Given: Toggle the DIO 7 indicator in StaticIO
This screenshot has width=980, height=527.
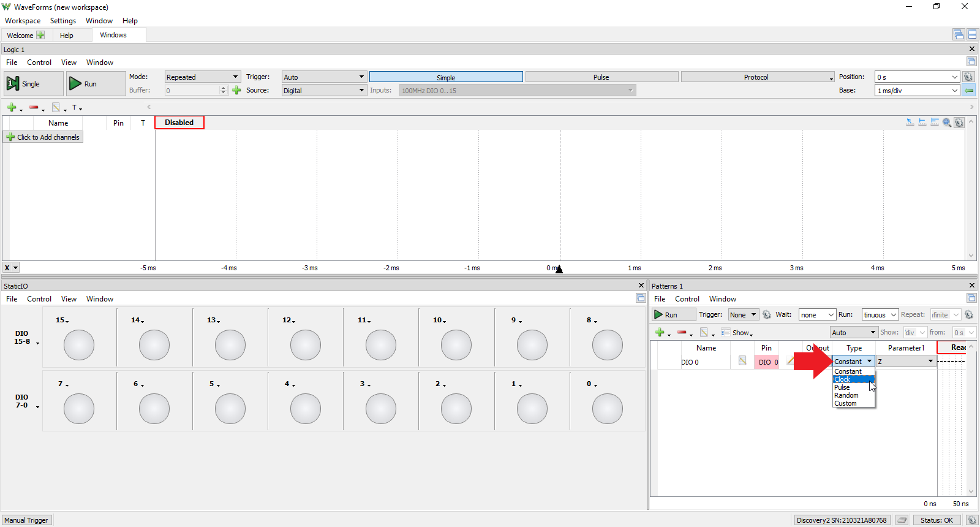Looking at the screenshot, I should [x=79, y=409].
